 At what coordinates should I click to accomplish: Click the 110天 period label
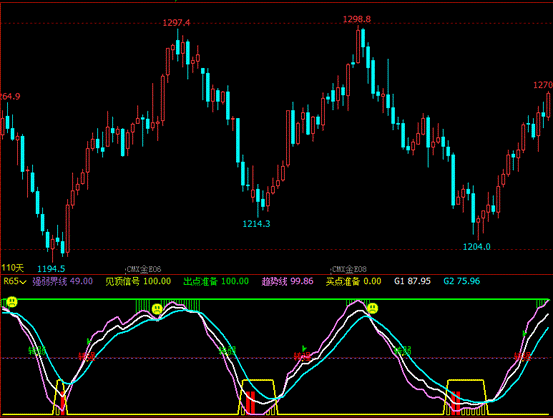(x=12, y=268)
